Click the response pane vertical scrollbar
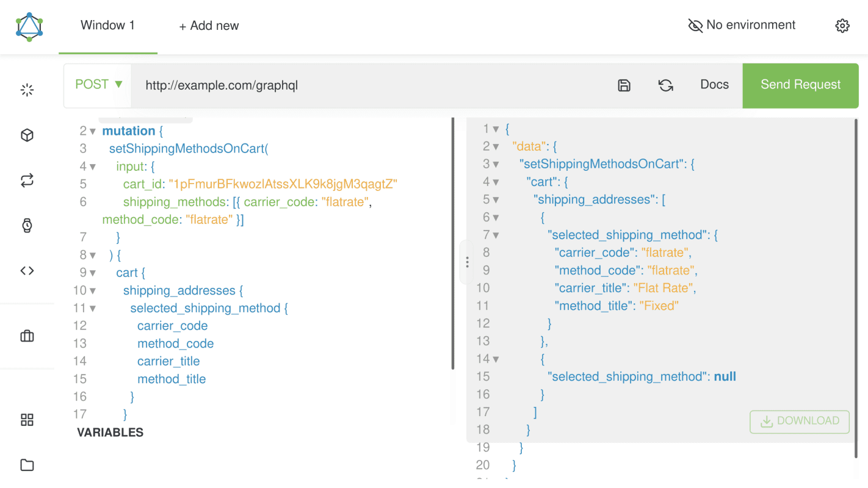 click(856, 288)
